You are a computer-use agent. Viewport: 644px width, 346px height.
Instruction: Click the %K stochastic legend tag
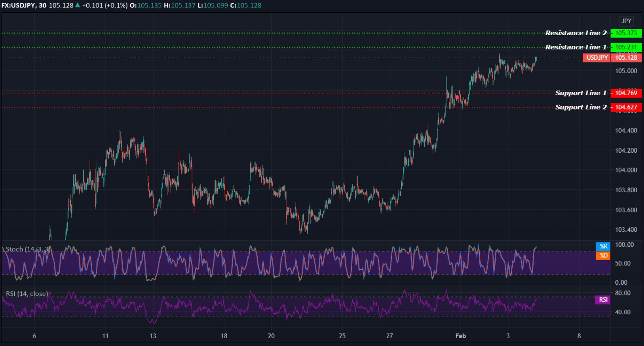(603, 246)
